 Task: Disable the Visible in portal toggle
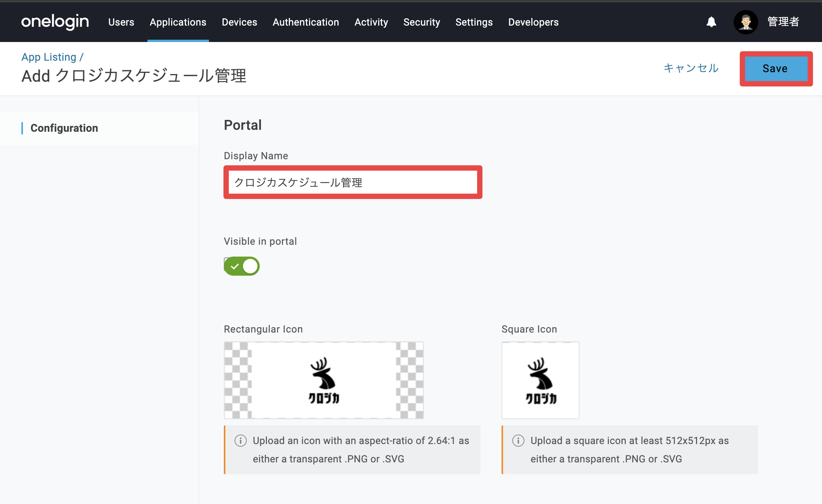point(241,266)
